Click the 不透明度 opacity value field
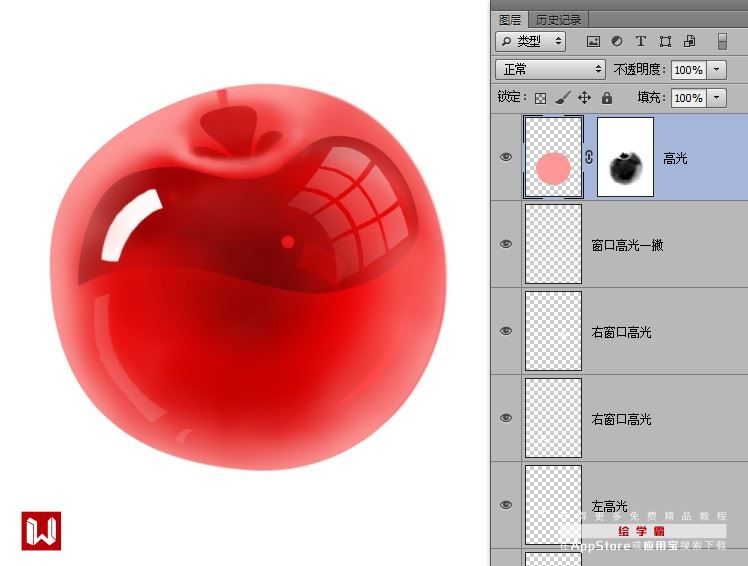The height and width of the screenshot is (566, 748). point(688,70)
